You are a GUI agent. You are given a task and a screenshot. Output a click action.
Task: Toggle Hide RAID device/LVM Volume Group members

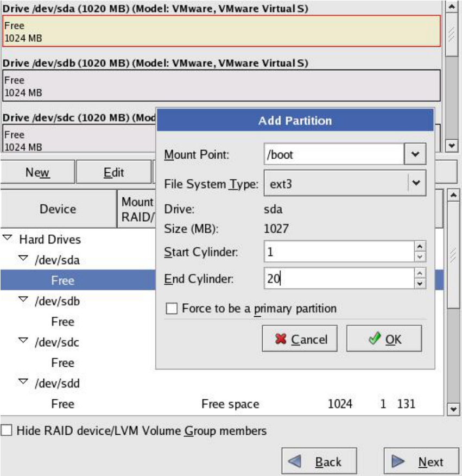coord(7,430)
